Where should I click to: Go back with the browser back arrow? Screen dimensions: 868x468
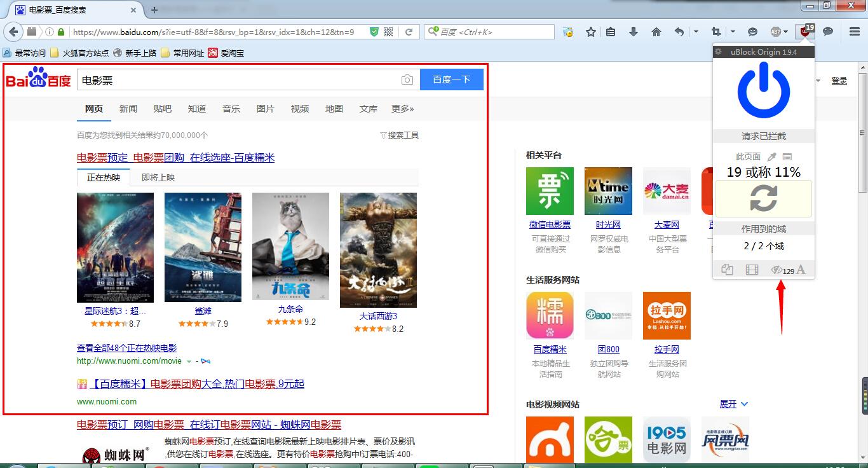tap(14, 32)
